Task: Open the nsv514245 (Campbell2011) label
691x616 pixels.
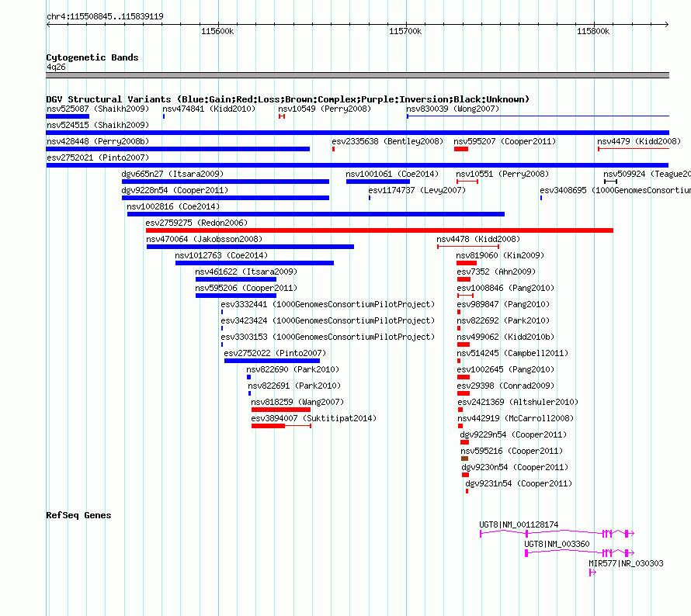Action: pyautogui.click(x=513, y=353)
